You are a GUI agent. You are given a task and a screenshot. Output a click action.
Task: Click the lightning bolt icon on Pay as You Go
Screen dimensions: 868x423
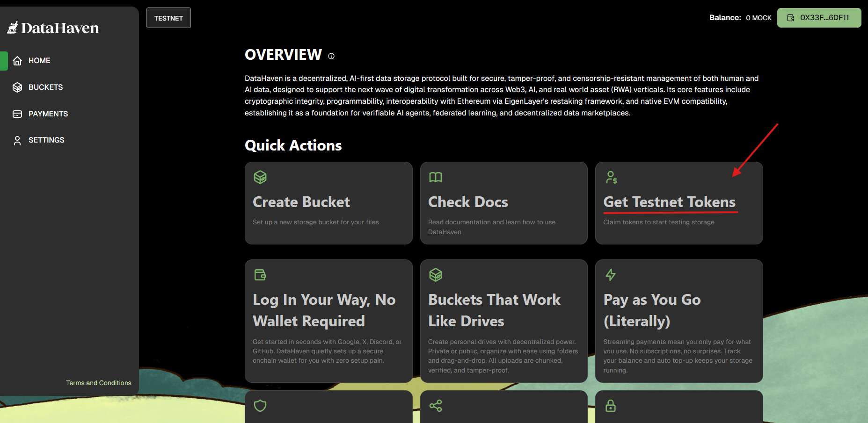[x=611, y=275]
